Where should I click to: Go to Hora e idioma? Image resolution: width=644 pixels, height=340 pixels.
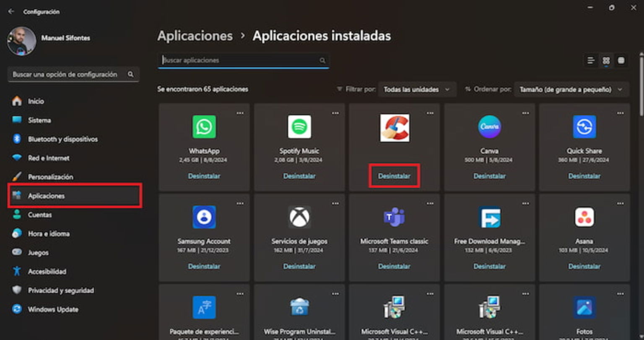pos(74,233)
